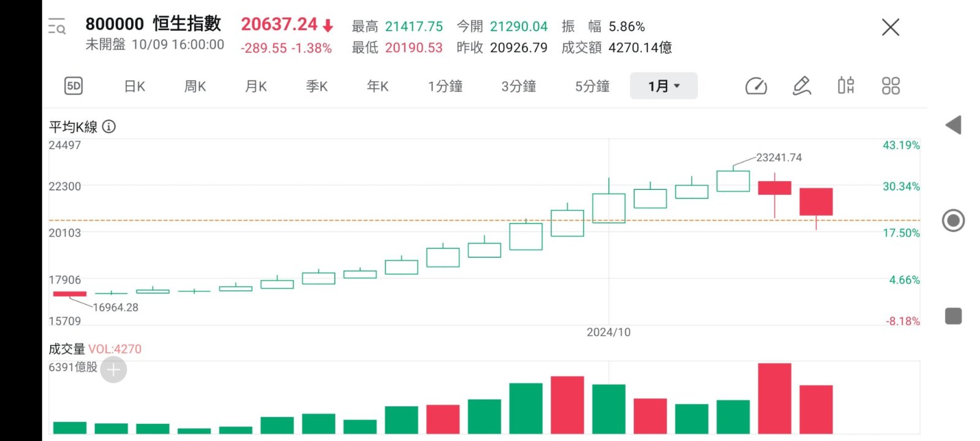Tap the VOL:4270 value
Image resolution: width=980 pixels, height=441 pixels.
click(x=115, y=349)
